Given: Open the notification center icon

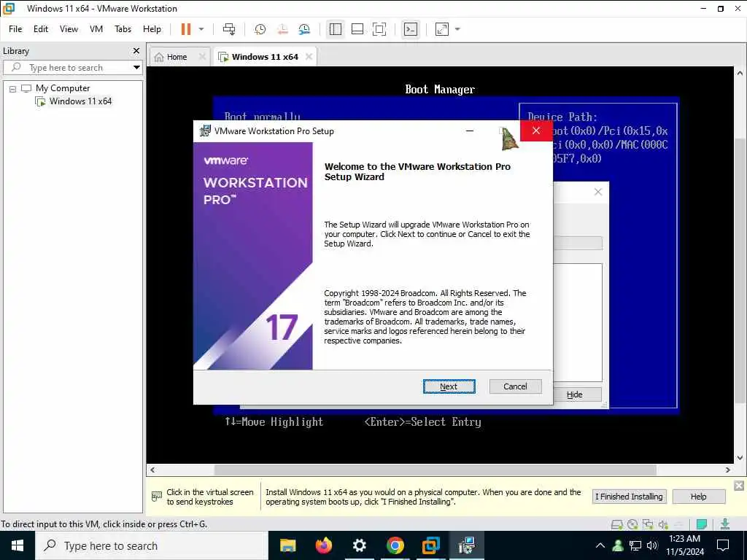Looking at the screenshot, I should [x=723, y=545].
